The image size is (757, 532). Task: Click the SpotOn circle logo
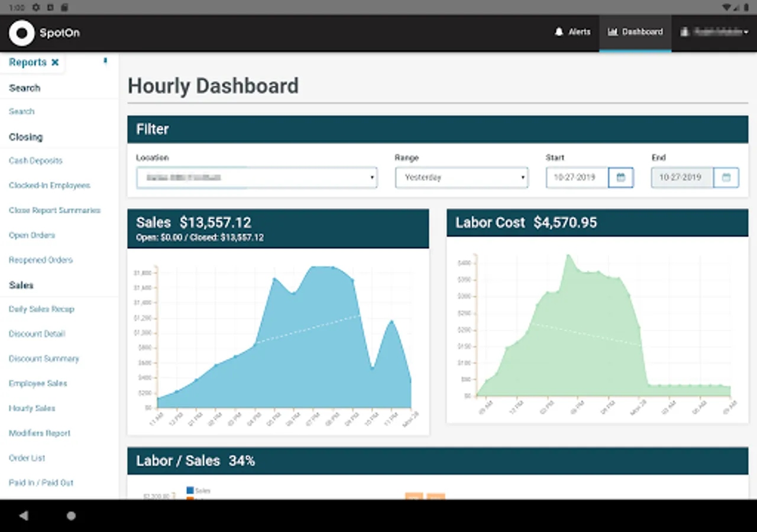tap(22, 33)
